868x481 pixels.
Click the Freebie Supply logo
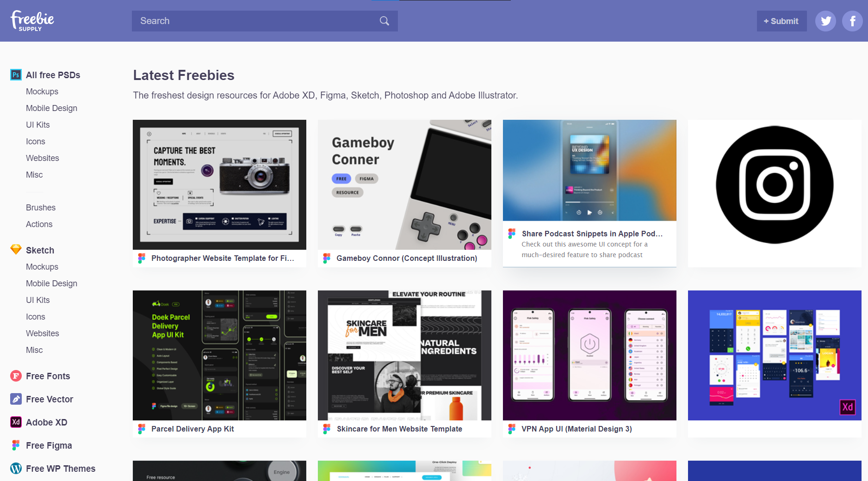click(31, 20)
